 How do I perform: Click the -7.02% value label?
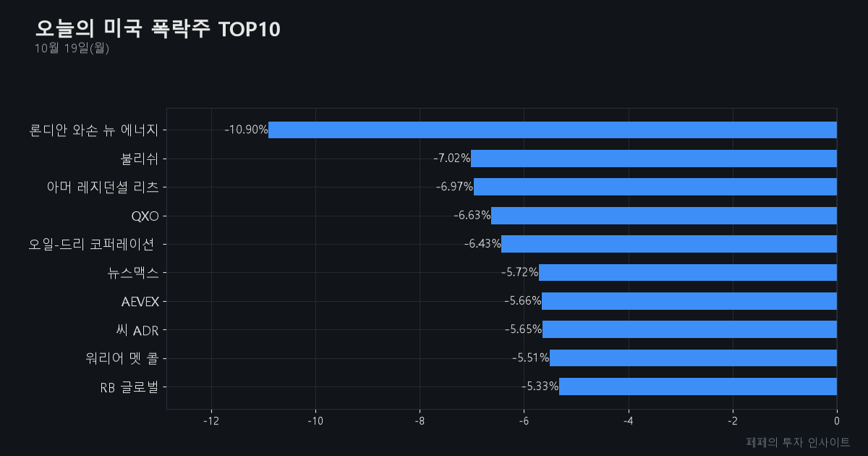click(452, 159)
